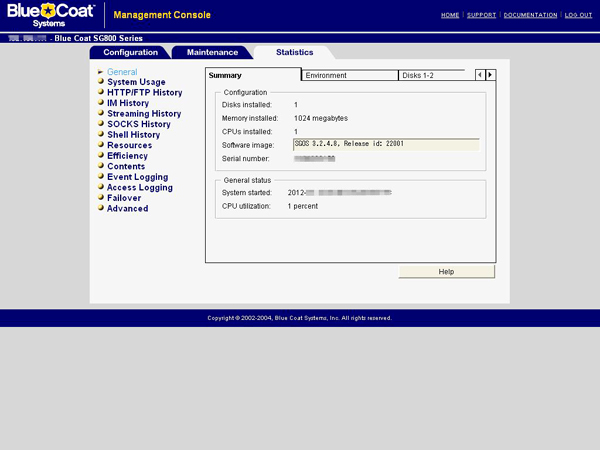Click the Help button
This screenshot has height=450, width=600.
click(446, 272)
